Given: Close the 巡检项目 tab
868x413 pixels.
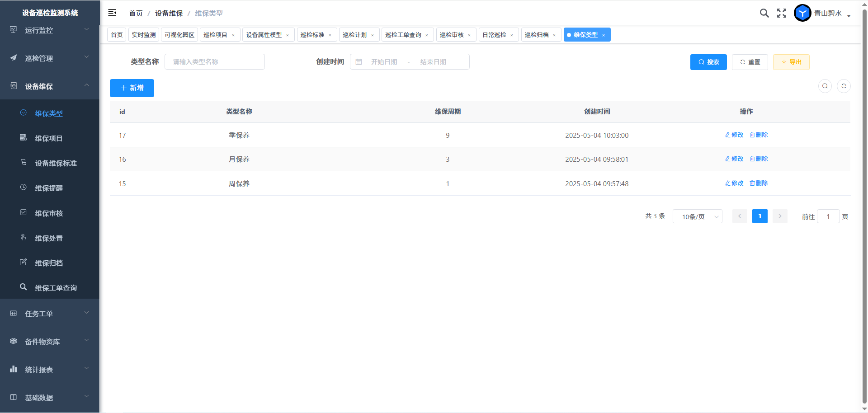Looking at the screenshot, I should pyautogui.click(x=233, y=35).
